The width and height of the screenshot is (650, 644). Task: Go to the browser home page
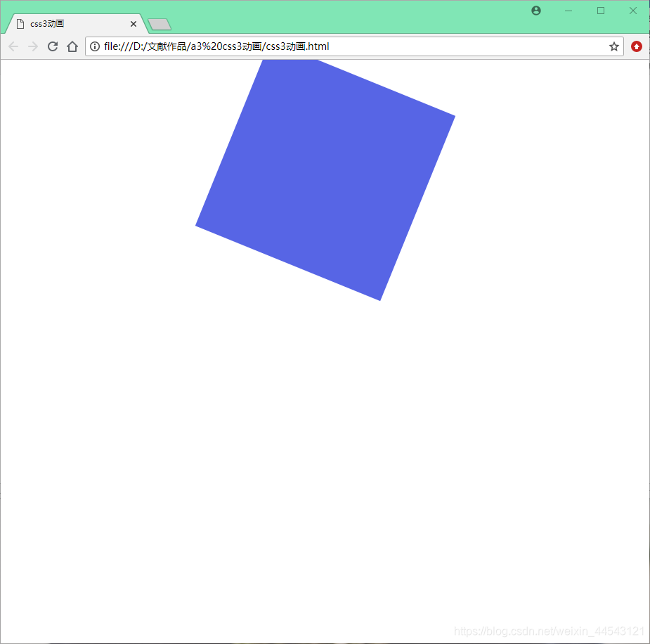(x=72, y=46)
